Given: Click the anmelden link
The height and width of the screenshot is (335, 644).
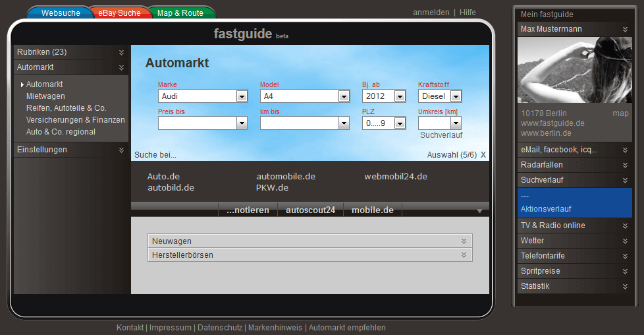Looking at the screenshot, I should point(431,13).
